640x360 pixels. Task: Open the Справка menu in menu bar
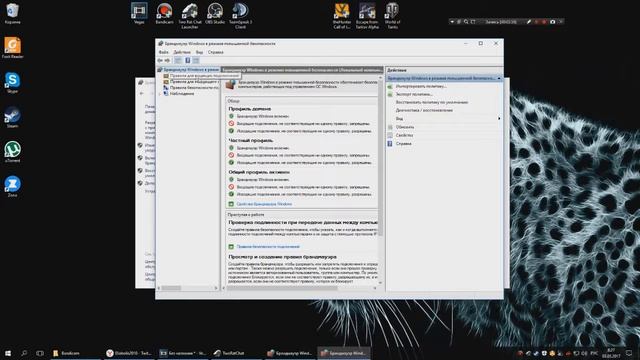click(x=216, y=52)
